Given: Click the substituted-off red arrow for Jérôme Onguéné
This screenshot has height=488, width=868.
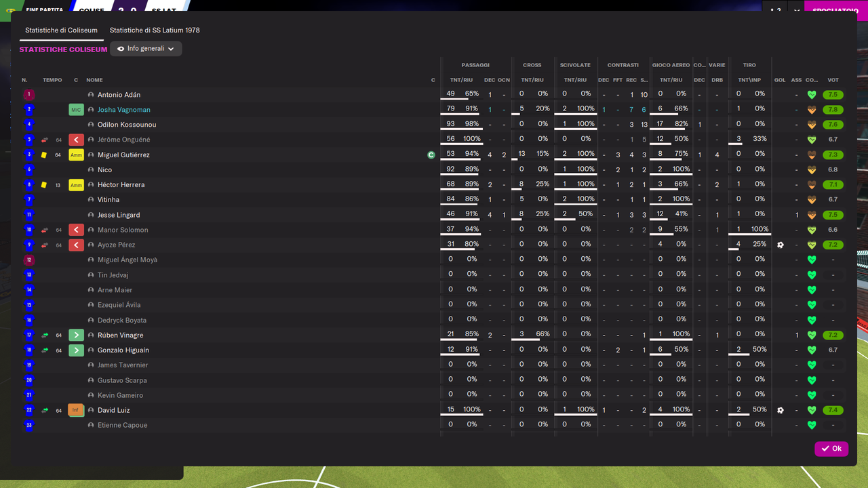Looking at the screenshot, I should (76, 140).
